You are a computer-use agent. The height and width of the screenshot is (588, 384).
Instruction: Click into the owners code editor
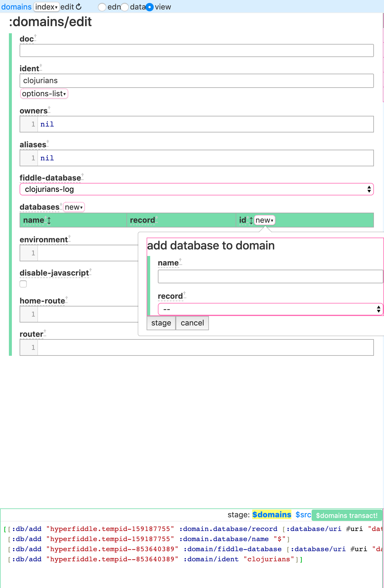[x=196, y=124]
